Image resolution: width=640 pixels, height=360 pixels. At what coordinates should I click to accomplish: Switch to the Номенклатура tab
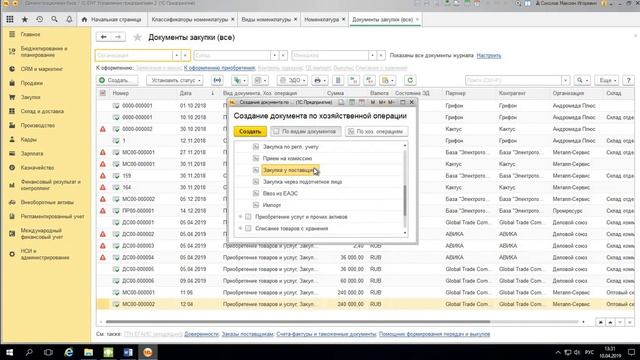click(x=322, y=20)
